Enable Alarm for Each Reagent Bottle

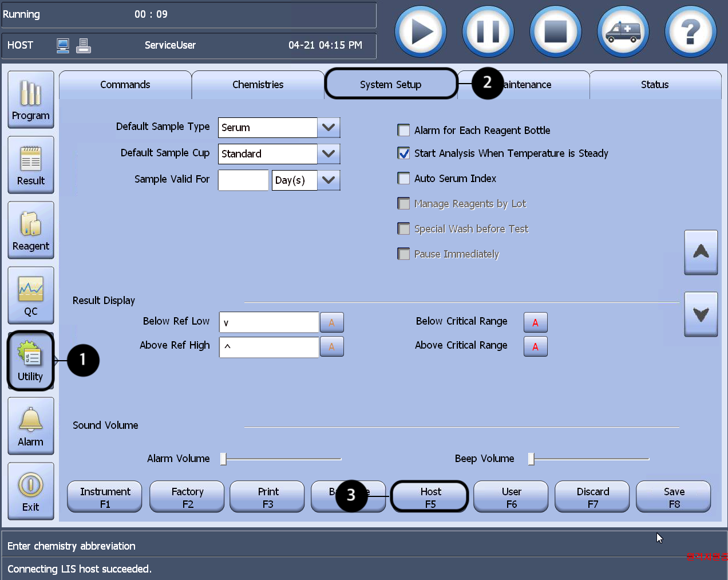[x=404, y=130]
